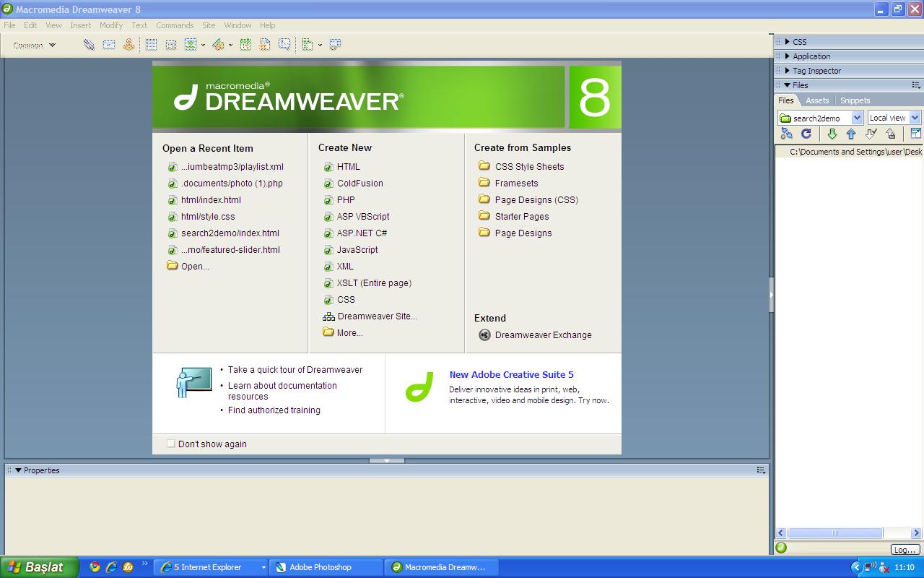Open the Media icon dropdown arrow
Image resolution: width=924 pixels, height=578 pixels.
(x=230, y=45)
